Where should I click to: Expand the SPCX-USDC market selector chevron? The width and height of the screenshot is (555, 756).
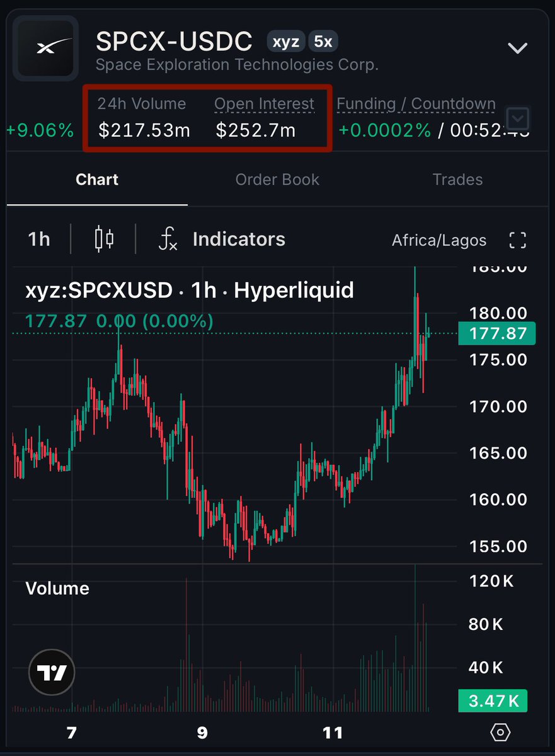coord(517,48)
